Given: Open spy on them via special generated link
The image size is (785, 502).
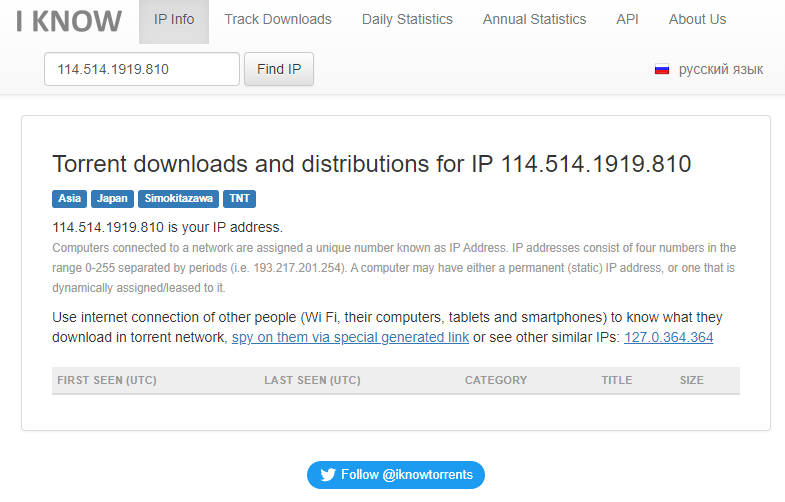Looking at the screenshot, I should 350,337.
